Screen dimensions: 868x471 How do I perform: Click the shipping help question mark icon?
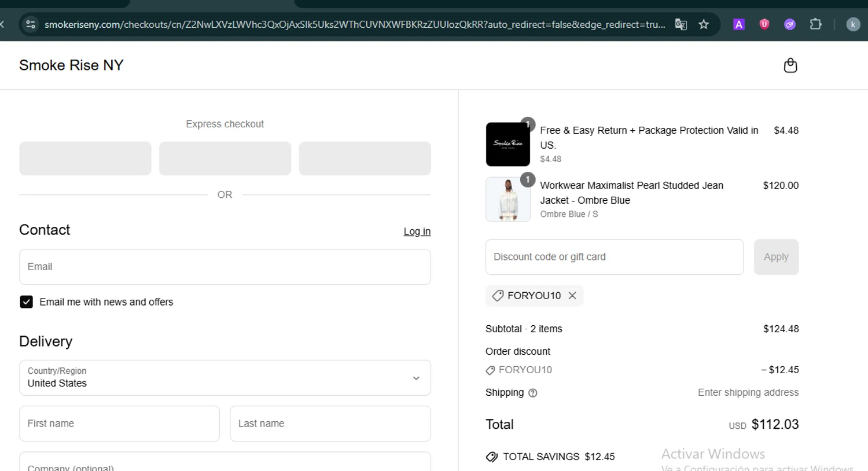tap(533, 393)
